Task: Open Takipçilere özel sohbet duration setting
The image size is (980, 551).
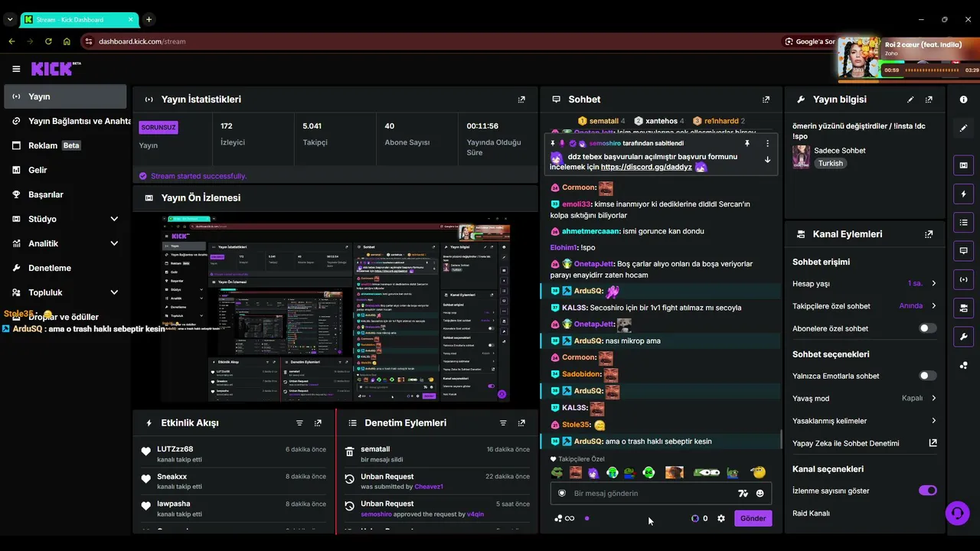Action: (x=864, y=306)
